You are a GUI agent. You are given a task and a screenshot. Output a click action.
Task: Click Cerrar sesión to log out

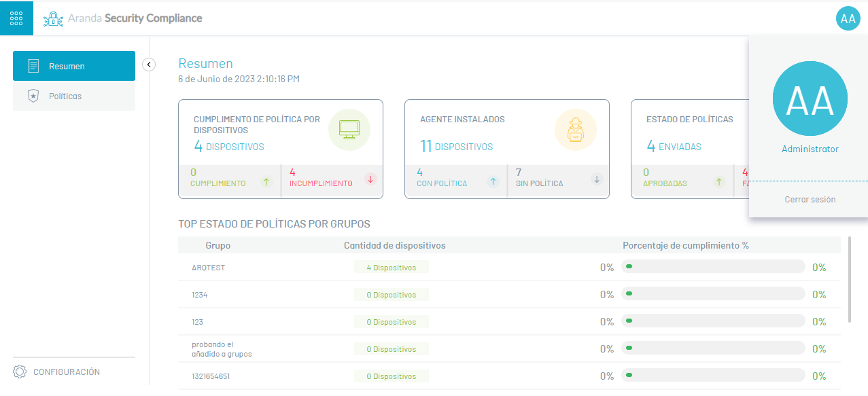[810, 200]
